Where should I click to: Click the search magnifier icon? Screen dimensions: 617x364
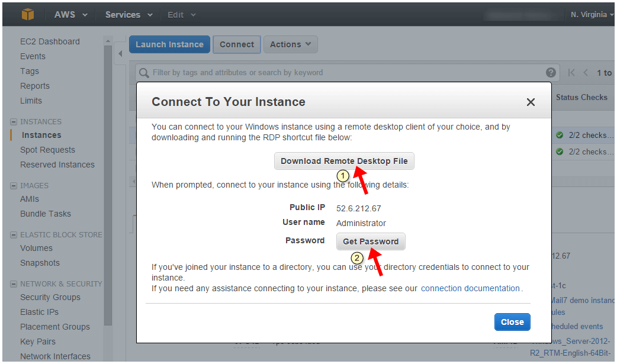pos(144,73)
